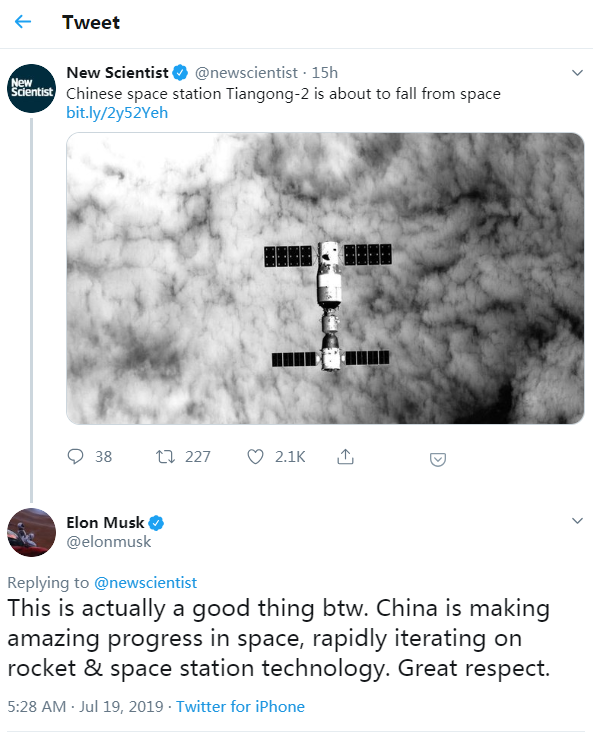Screen dimensions: 593x737
Task: Open the @newscientist reply mention
Action: point(145,583)
